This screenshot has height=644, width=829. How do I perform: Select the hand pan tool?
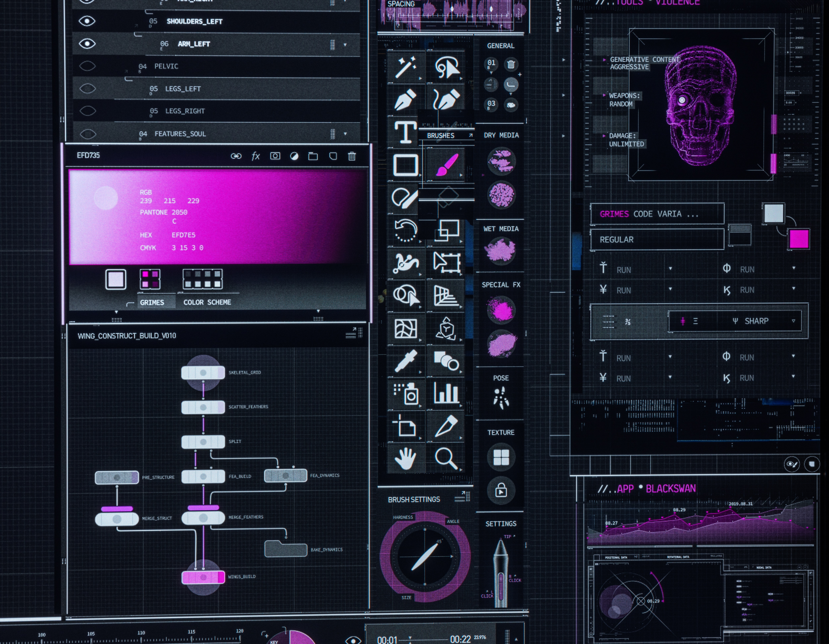[x=405, y=458]
